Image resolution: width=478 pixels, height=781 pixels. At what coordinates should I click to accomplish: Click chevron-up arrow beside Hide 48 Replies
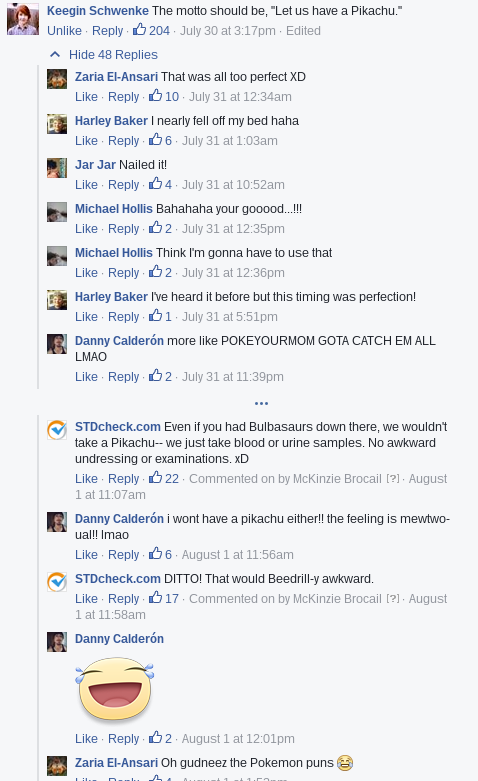click(55, 54)
